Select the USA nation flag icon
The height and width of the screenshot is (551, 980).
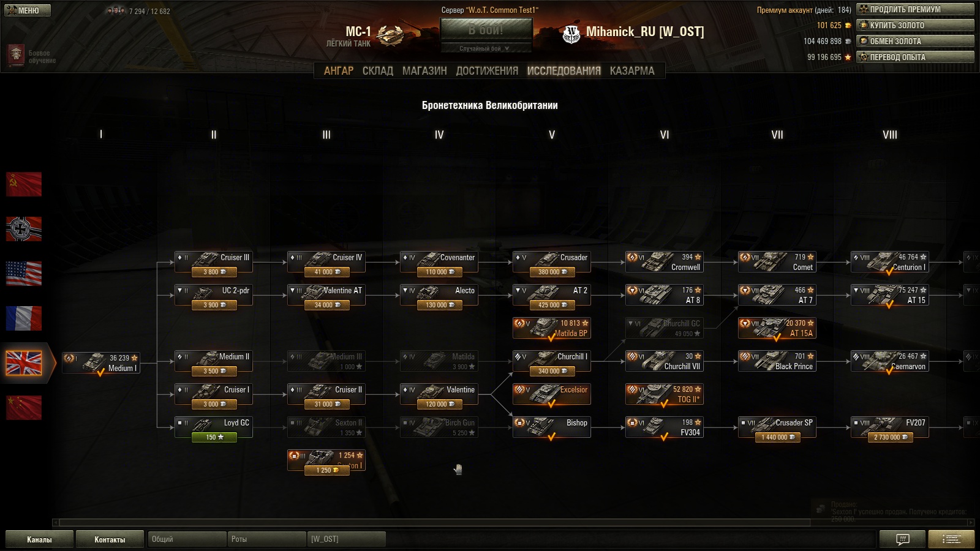click(24, 274)
